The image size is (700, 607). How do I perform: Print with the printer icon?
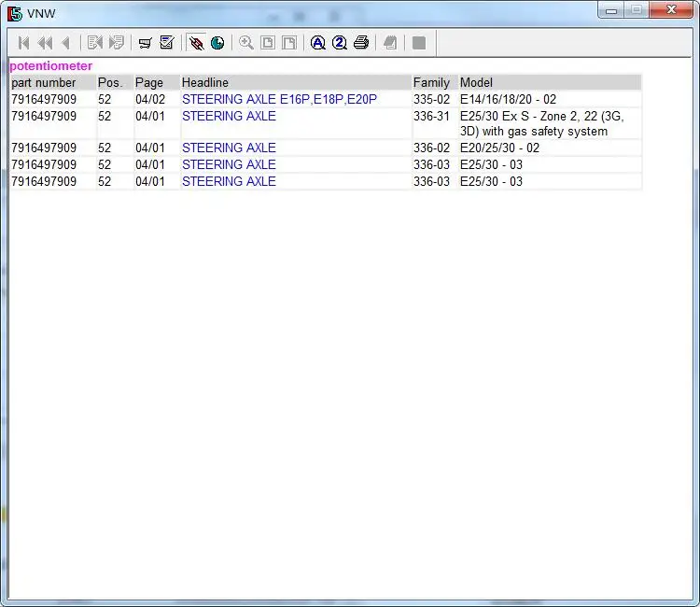tap(361, 43)
